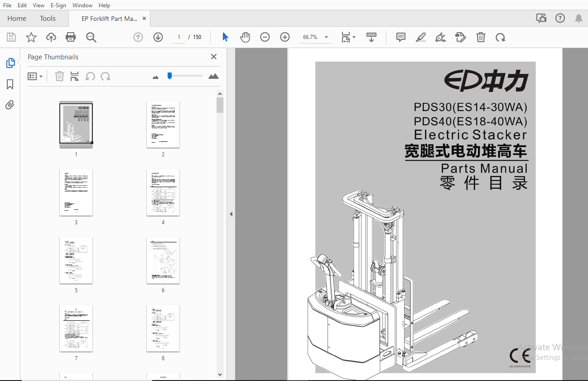Image resolution: width=588 pixels, height=381 pixels.
Task: Click the read mode keyboard icon
Action: click(x=371, y=37)
